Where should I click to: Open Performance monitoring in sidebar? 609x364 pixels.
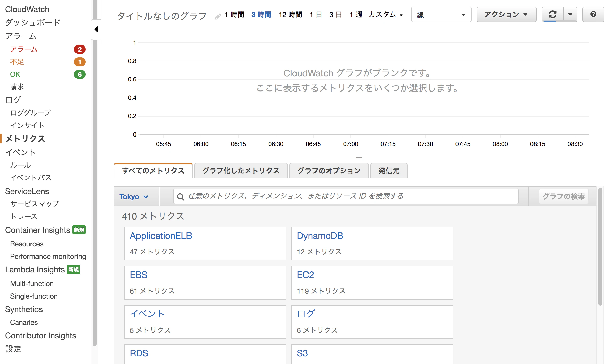(x=48, y=256)
